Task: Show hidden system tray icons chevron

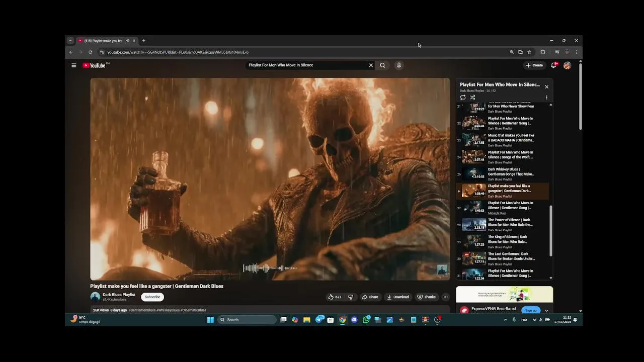Action: (x=506, y=320)
